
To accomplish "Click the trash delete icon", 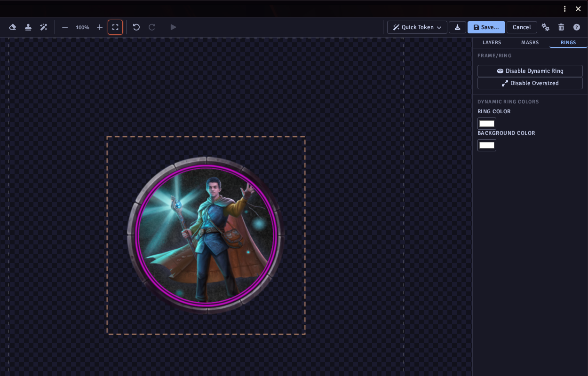I will coord(561,27).
